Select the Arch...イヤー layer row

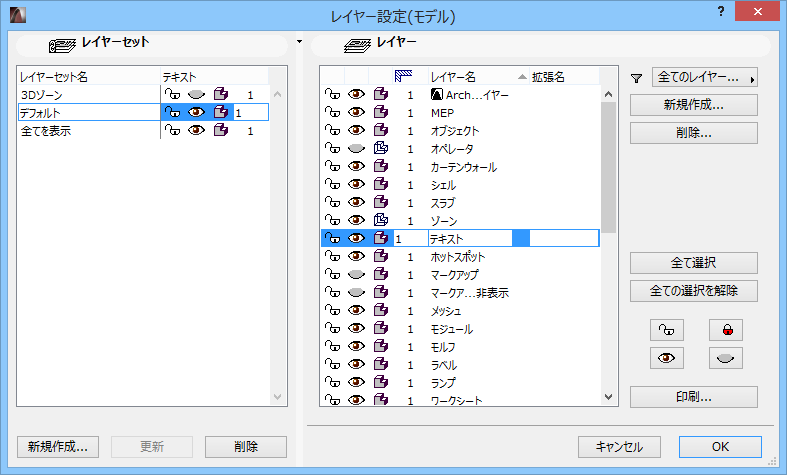[x=460, y=94]
